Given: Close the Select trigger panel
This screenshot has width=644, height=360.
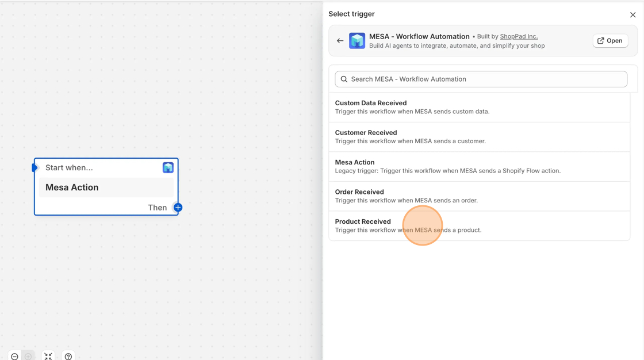Looking at the screenshot, I should 632,15.
